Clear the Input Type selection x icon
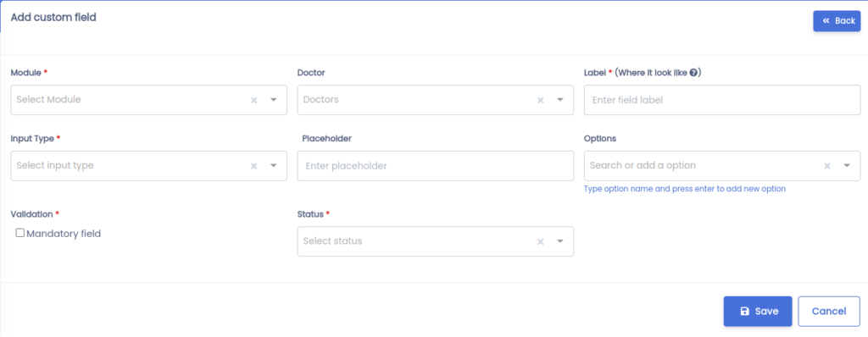 254,165
